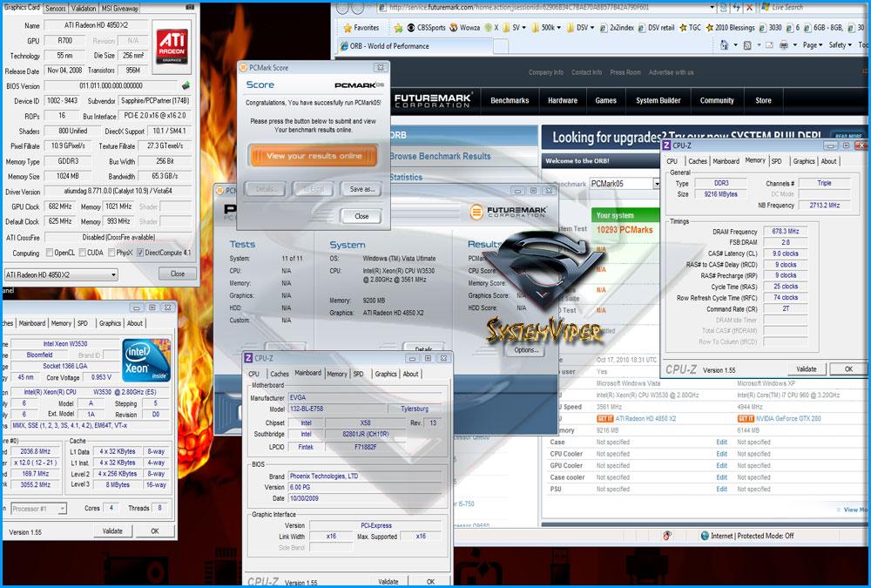Click Browse Benchmark Results link
The height and width of the screenshot is (588, 871).
[x=440, y=156]
